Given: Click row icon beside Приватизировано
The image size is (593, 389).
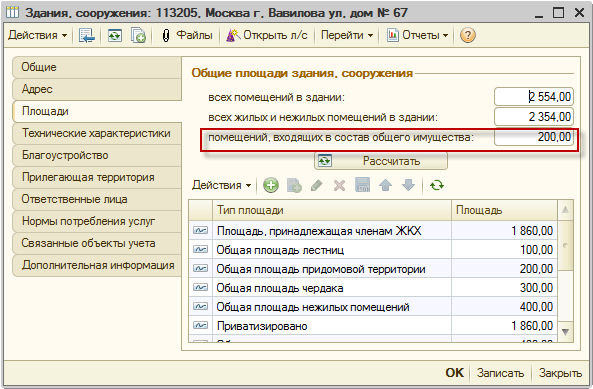Looking at the screenshot, I should (x=200, y=325).
